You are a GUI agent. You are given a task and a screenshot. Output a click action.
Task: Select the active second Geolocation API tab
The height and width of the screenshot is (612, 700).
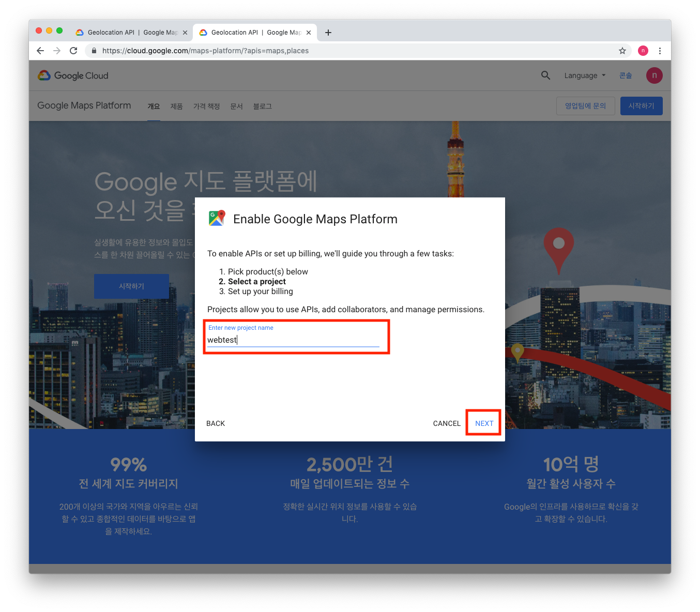[255, 33]
